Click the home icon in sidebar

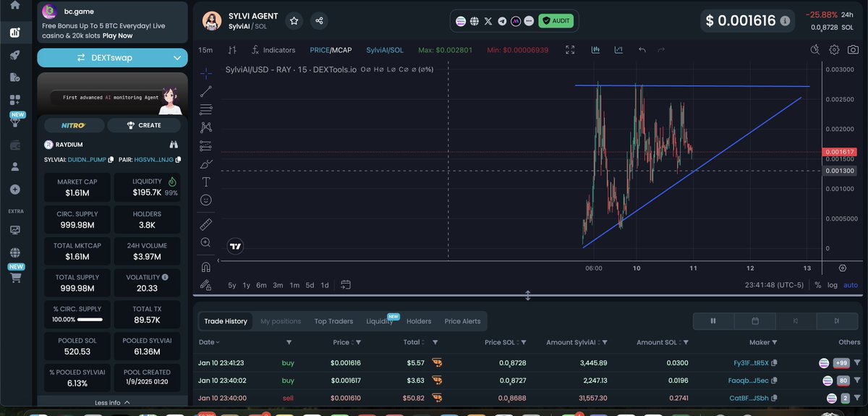(x=15, y=5)
